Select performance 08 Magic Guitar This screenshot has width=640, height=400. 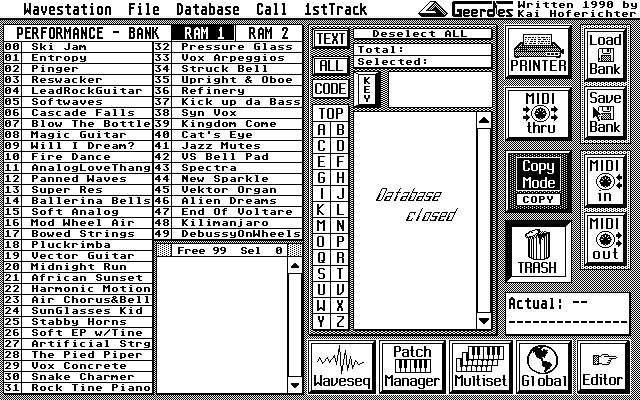pyautogui.click(x=78, y=135)
